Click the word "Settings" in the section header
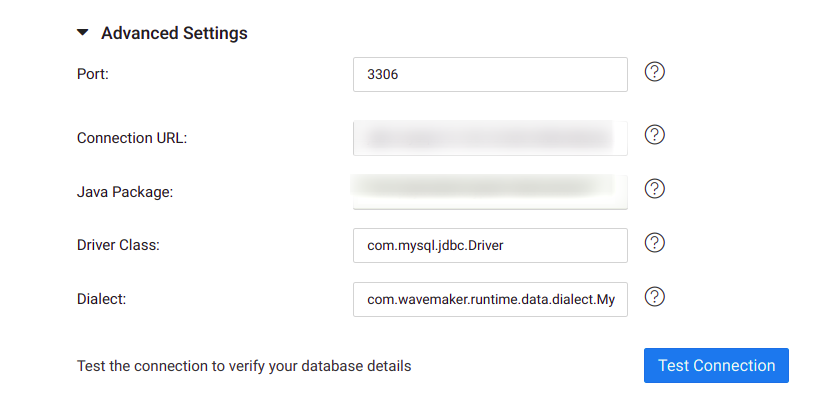821x407 pixels. 215,33
